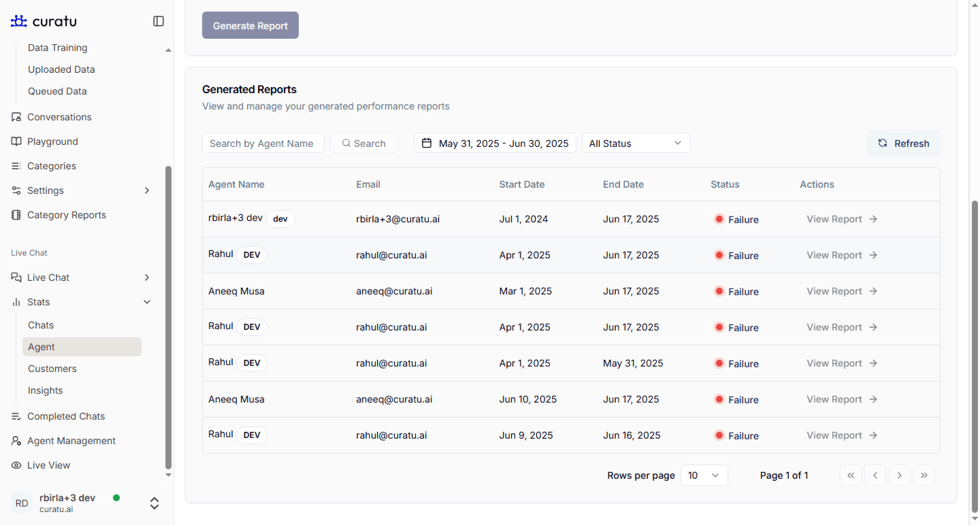Image resolution: width=980 pixels, height=525 pixels.
Task: Open the All Status dropdown
Action: point(636,143)
